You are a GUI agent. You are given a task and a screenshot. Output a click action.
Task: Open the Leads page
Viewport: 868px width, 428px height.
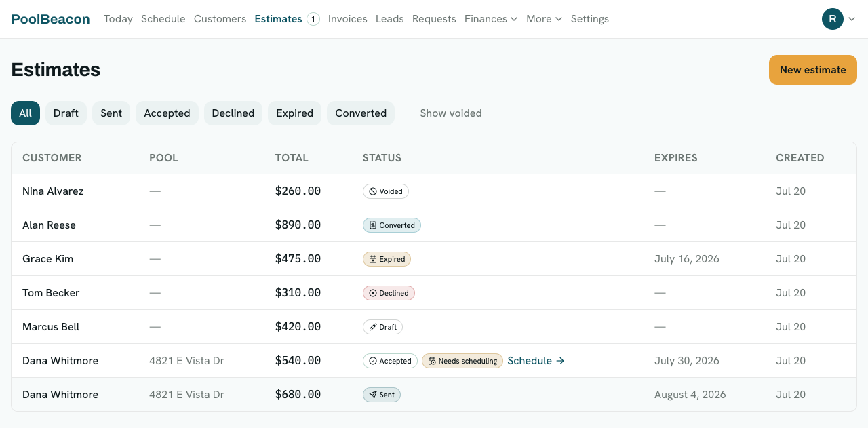tap(390, 19)
